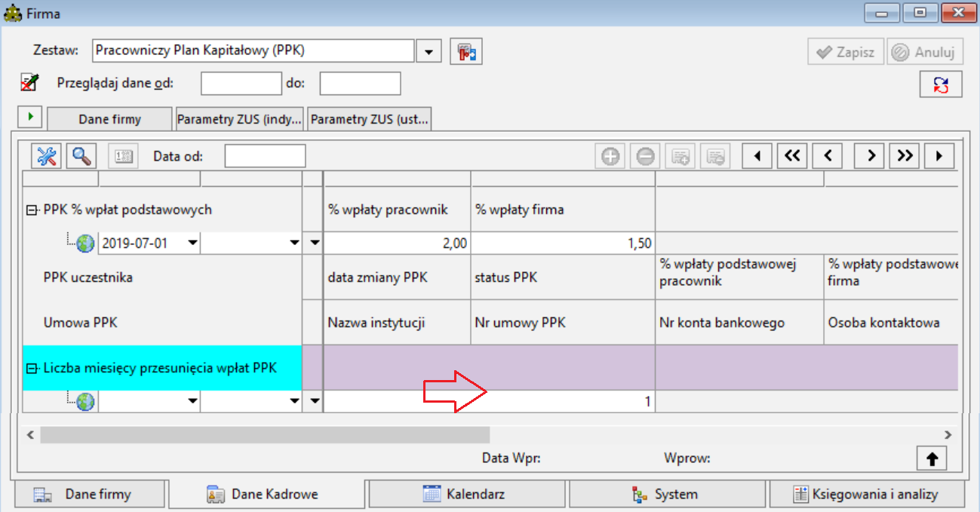Click the Nr umowy PPK header cell

coord(563,323)
